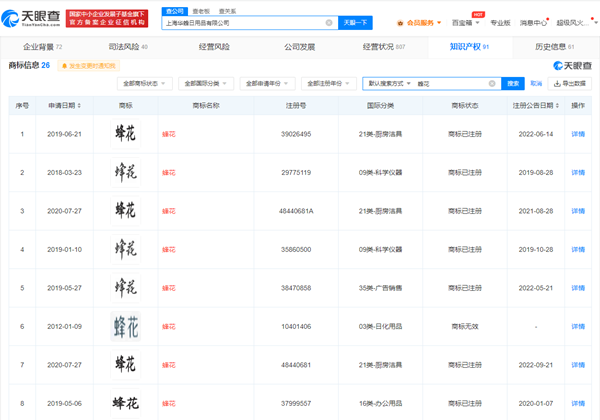Click the blue 天眼一下 search button
The height and width of the screenshot is (420, 600).
[x=355, y=23]
